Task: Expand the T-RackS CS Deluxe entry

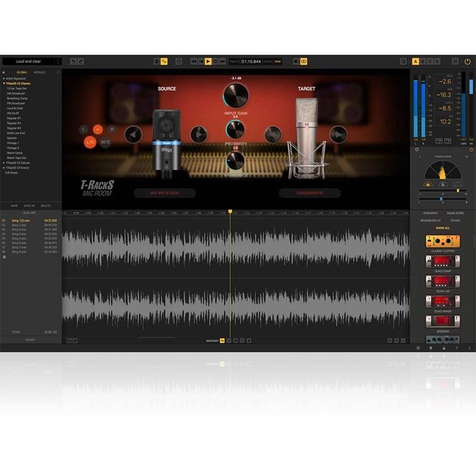Action: click(x=5, y=164)
